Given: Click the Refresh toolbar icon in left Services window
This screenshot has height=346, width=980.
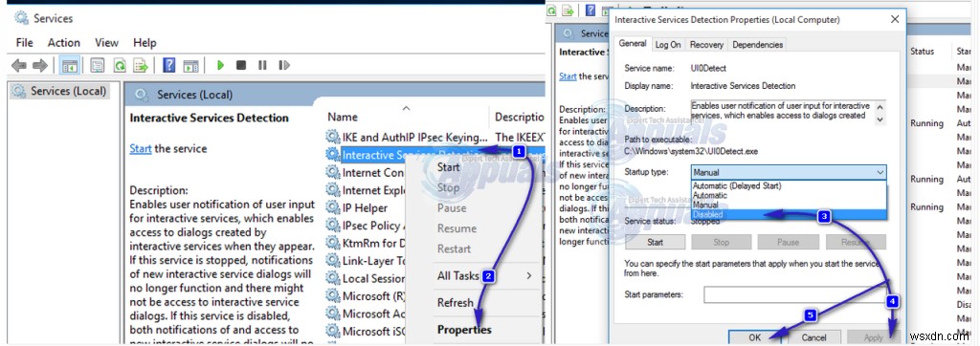Looking at the screenshot, I should point(120,65).
